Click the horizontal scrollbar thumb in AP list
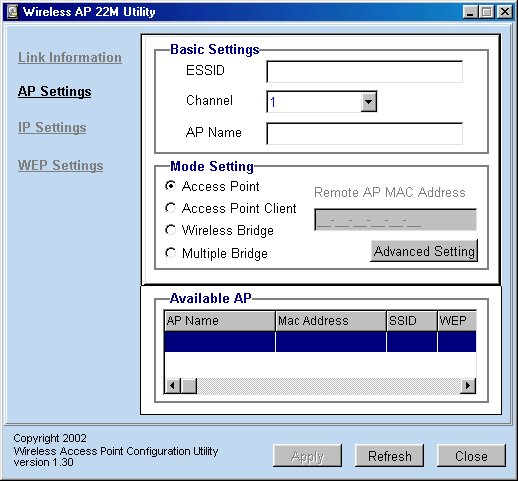 click(189, 386)
